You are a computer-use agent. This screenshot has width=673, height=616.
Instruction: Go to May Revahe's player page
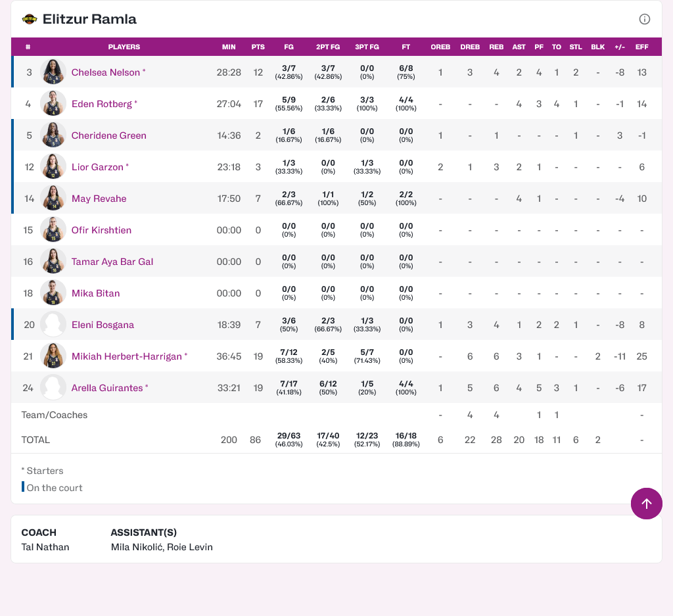99,199
